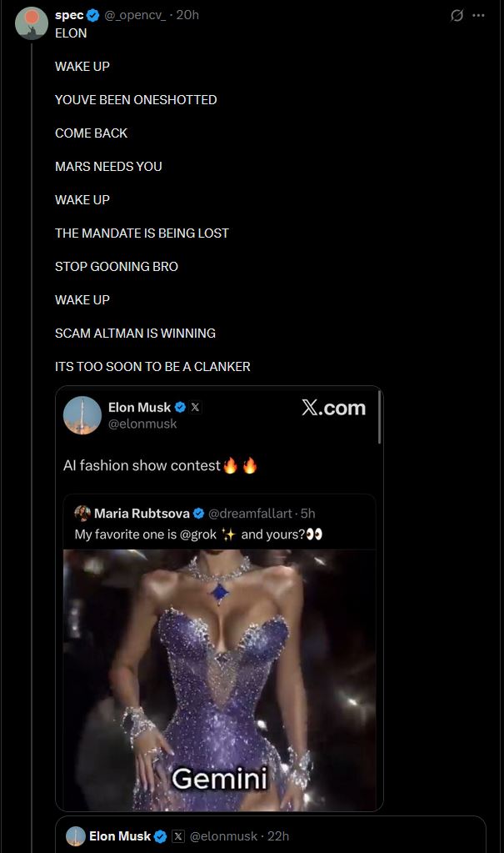
Task: Click Elon Musk's verified badge in quoted post
Action: pyautogui.click(x=181, y=407)
